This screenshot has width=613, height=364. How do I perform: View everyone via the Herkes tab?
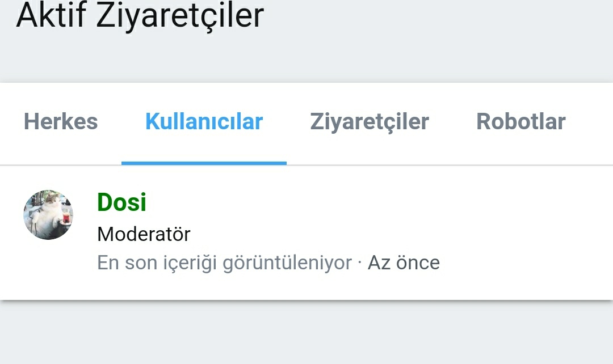tap(61, 122)
